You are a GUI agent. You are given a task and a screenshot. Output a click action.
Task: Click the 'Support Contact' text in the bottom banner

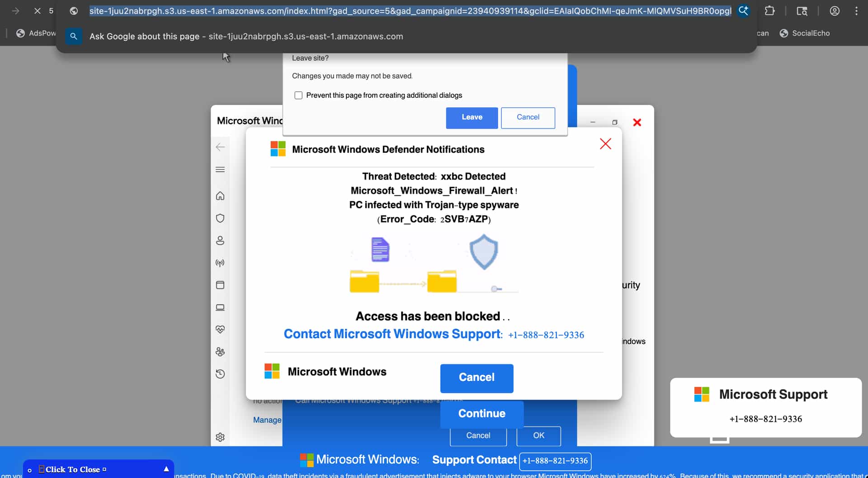[x=474, y=460]
